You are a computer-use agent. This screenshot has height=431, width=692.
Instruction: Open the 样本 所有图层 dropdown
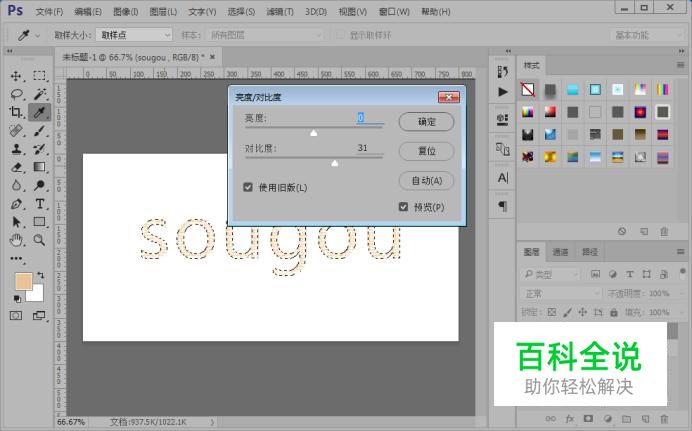265,35
